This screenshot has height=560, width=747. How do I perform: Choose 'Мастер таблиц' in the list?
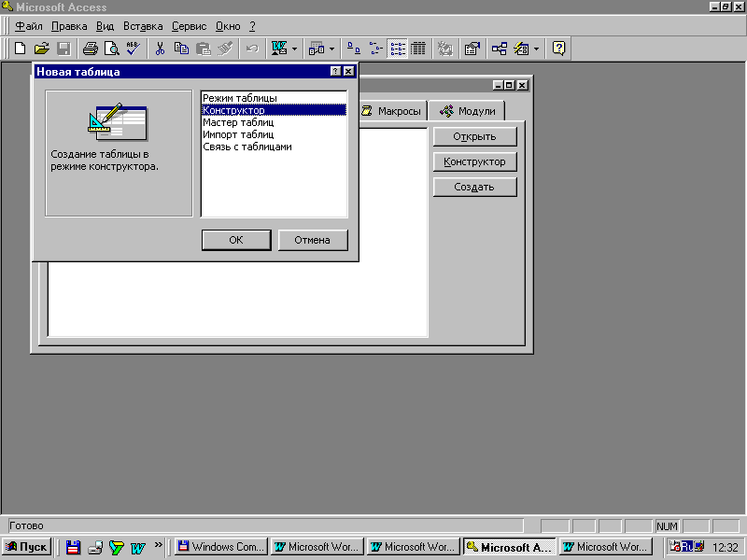[x=274, y=122]
